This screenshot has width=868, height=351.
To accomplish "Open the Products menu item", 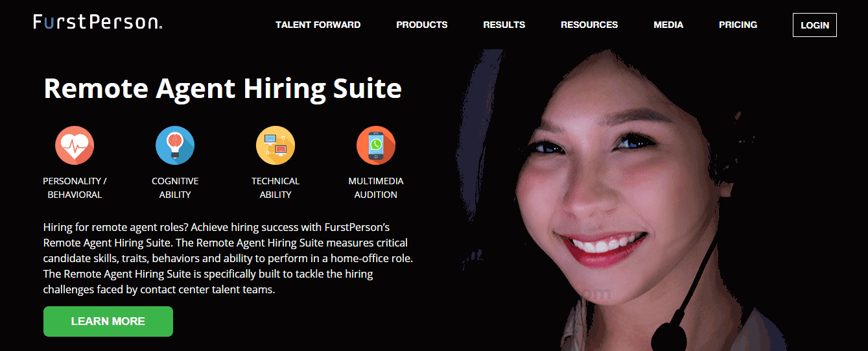I will click(x=422, y=25).
